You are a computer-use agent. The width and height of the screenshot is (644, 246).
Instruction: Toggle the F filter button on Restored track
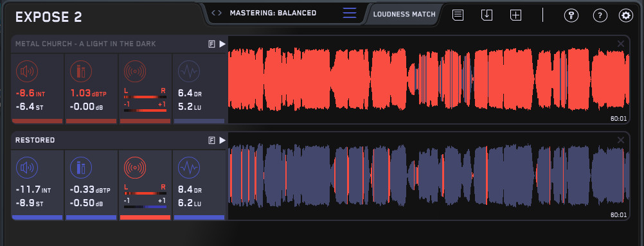(x=212, y=141)
